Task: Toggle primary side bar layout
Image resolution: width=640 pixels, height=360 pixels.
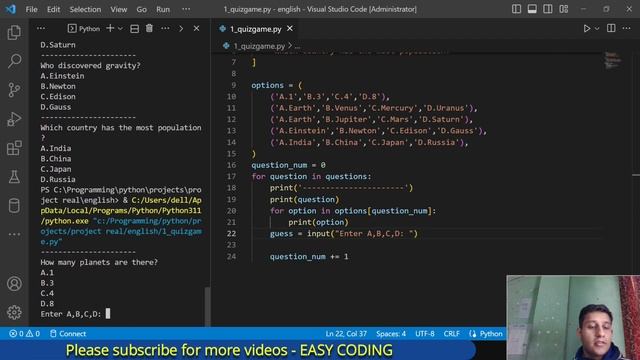Action: click(516, 9)
